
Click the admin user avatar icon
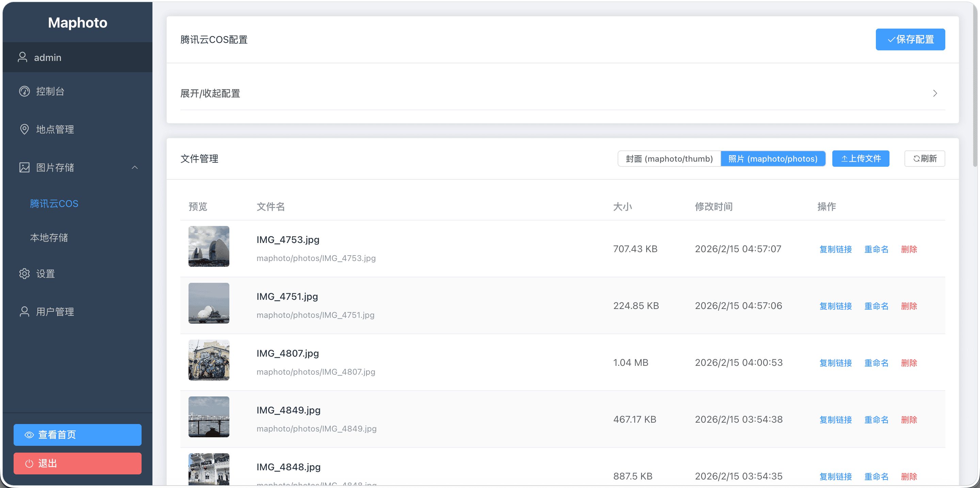tap(22, 57)
